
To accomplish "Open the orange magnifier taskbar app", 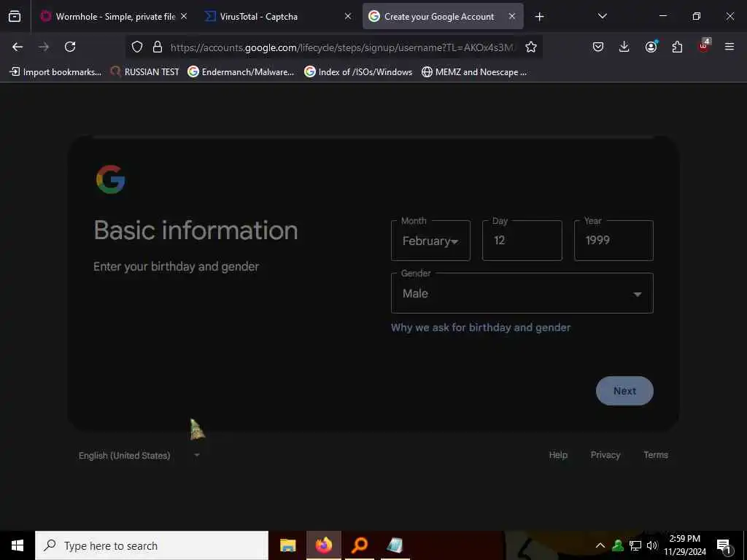I will pos(360,545).
